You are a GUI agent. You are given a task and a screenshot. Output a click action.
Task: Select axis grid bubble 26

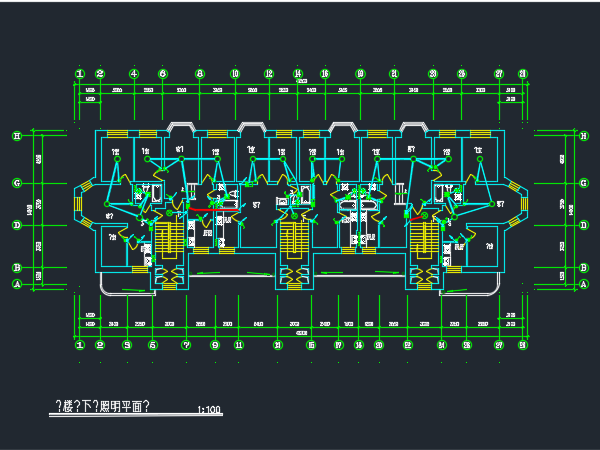click(467, 345)
